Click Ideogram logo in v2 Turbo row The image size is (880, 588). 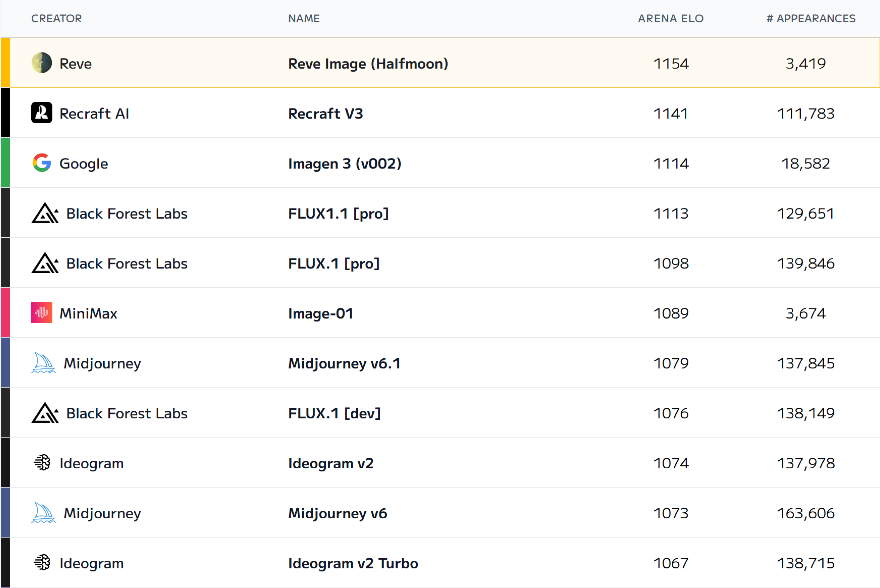click(42, 563)
